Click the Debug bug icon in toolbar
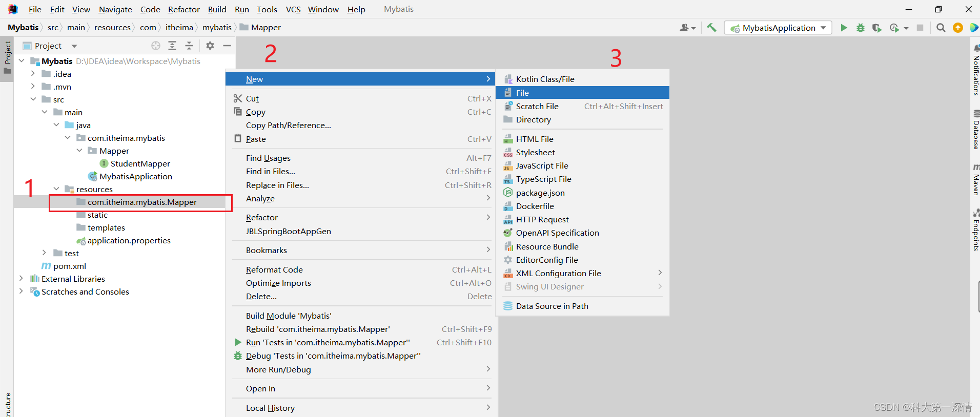The height and width of the screenshot is (417, 980). 861,28
